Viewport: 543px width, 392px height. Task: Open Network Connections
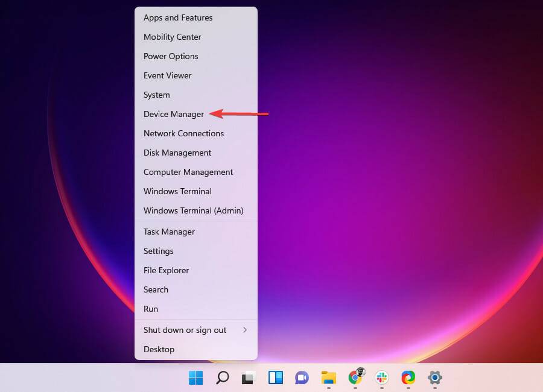[x=196, y=133]
